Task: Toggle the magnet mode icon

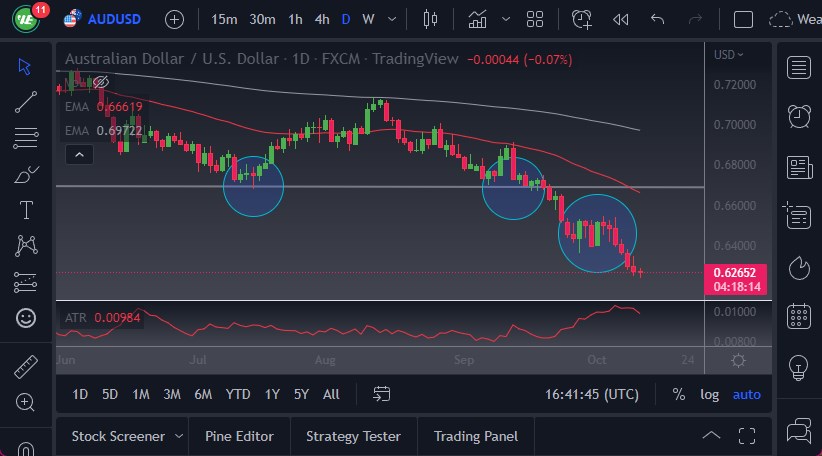Action: tap(26, 449)
